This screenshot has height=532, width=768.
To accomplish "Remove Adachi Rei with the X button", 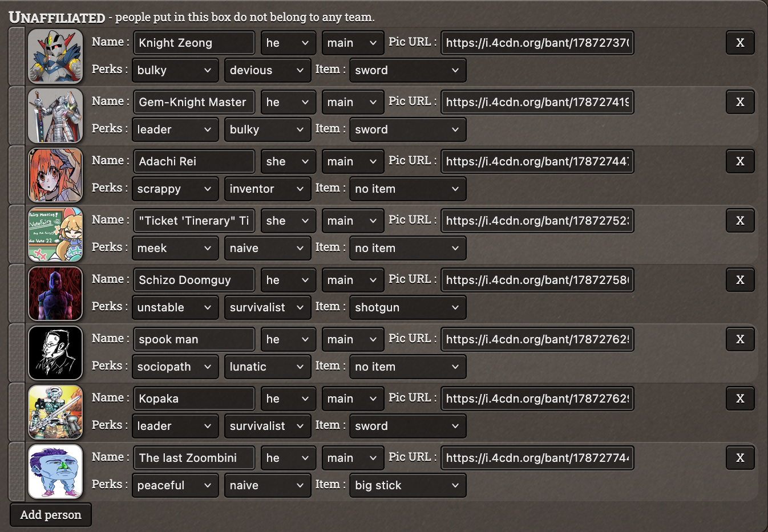I will click(x=740, y=161).
